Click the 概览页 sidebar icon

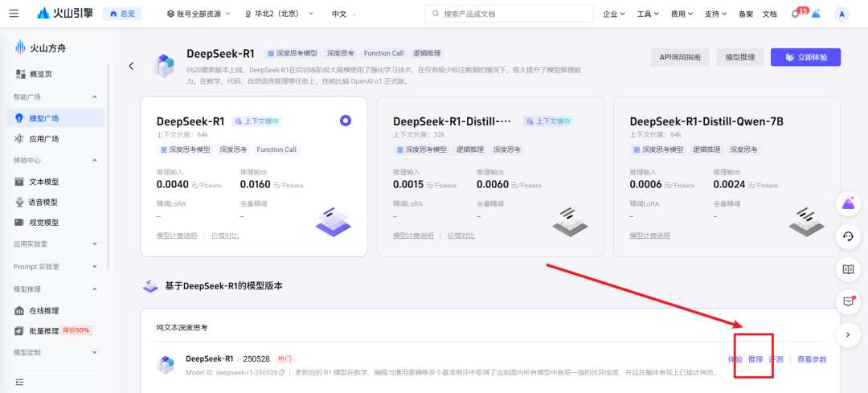21,74
